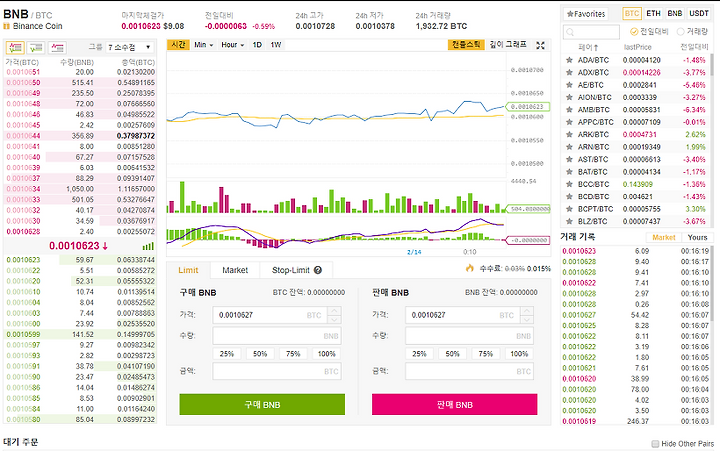720x451 pixels.
Task: Star the AION/BTC pair
Action: point(569,97)
